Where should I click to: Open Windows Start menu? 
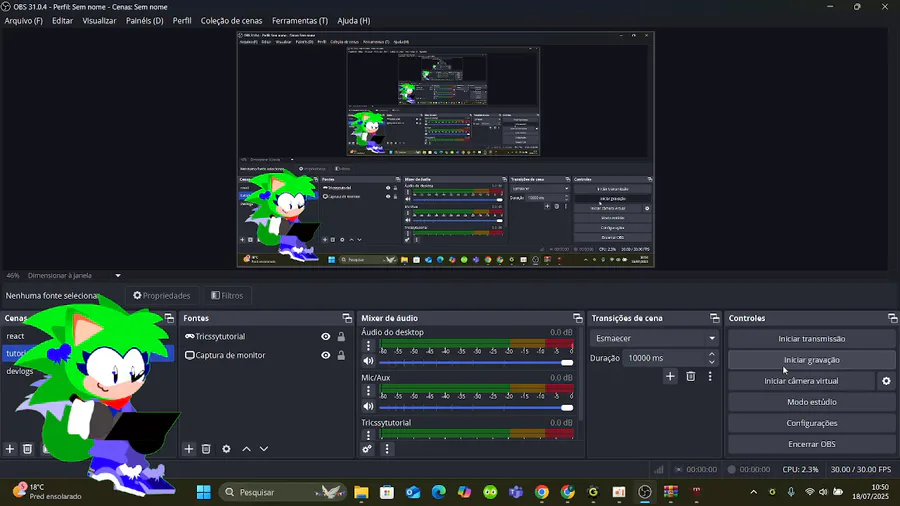click(204, 492)
